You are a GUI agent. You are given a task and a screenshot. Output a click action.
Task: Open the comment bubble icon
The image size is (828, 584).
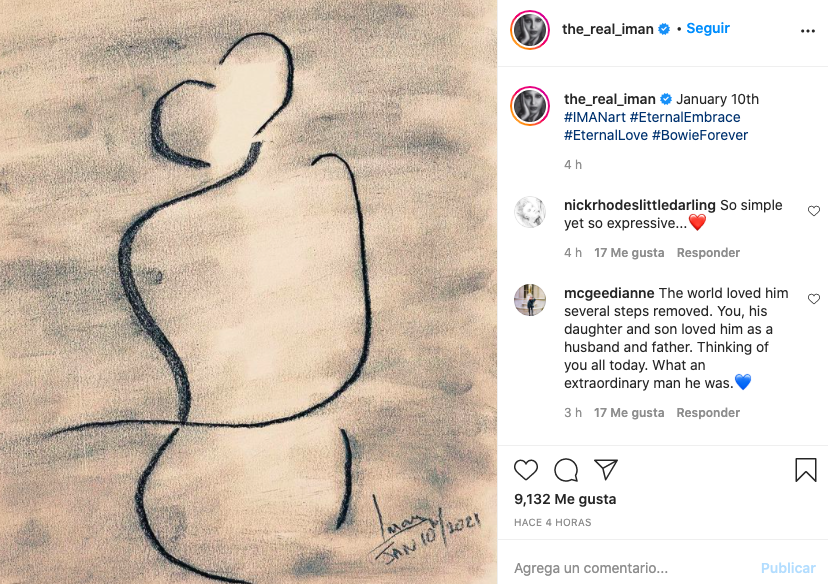pyautogui.click(x=566, y=470)
